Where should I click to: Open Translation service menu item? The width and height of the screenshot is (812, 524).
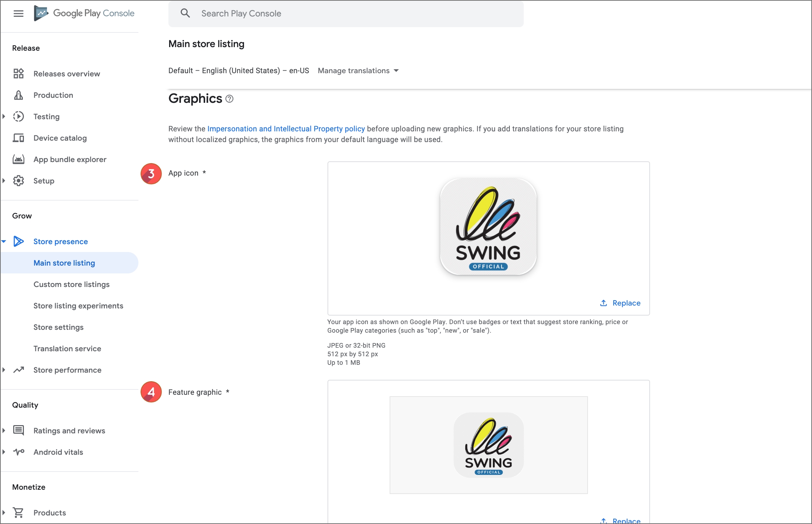(67, 348)
